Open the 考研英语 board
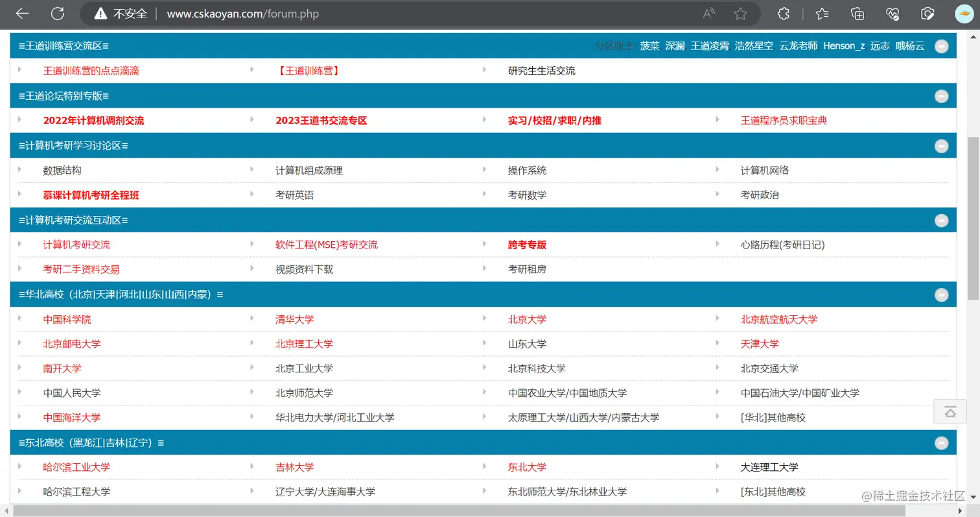Viewport: 980px width, 517px height. [x=295, y=195]
